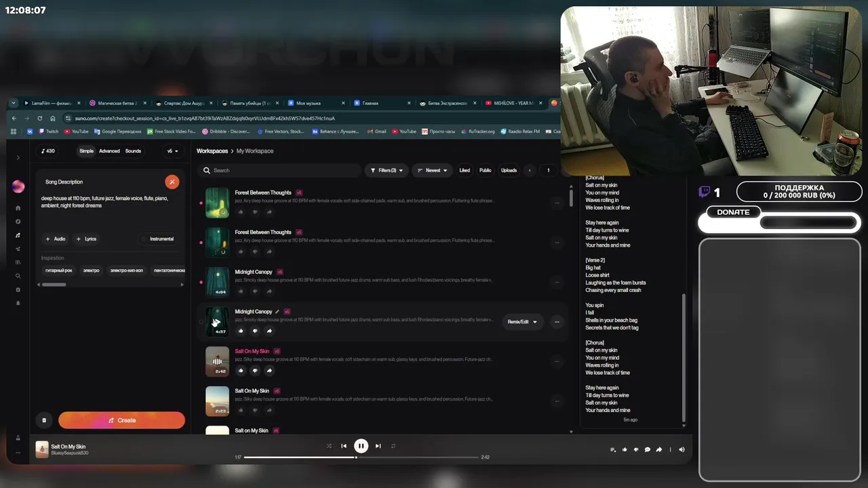Play Midnight Canopy 4:04 thumbnail
This screenshot has width=868, height=488.
pos(218,282)
